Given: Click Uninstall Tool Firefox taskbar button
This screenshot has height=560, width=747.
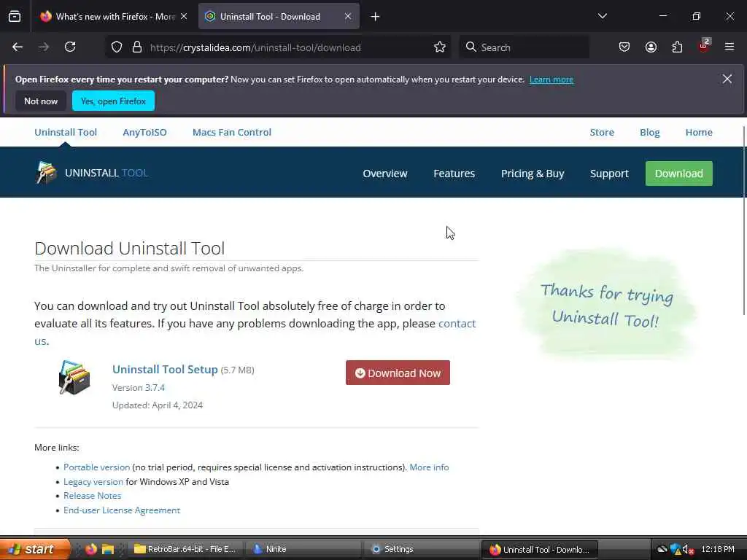Looking at the screenshot, I should point(539,549).
